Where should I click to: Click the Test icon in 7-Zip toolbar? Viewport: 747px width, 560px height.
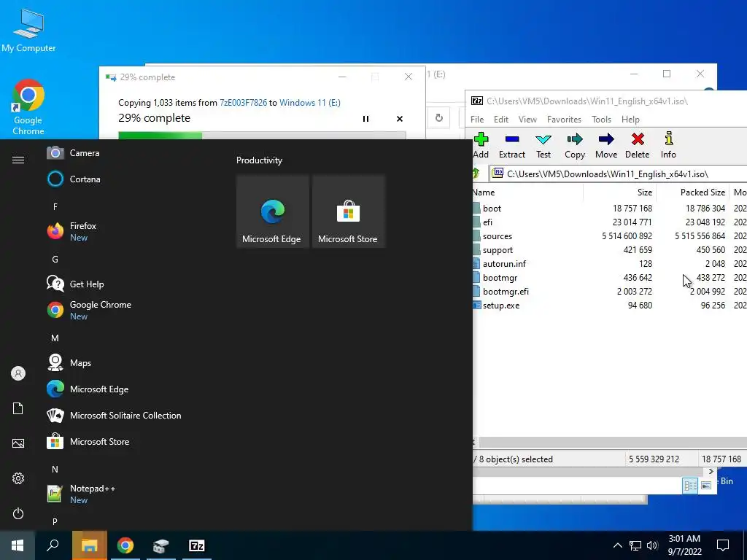[x=543, y=145]
